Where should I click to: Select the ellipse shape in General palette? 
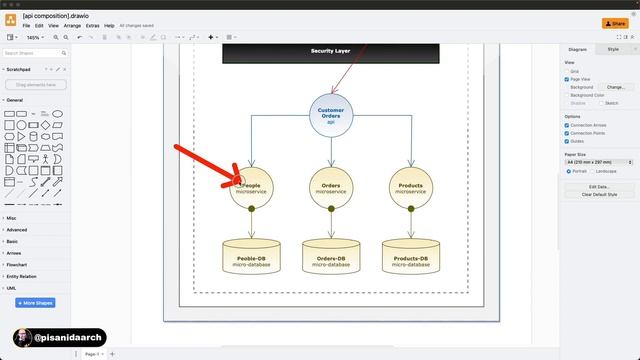tap(58, 114)
